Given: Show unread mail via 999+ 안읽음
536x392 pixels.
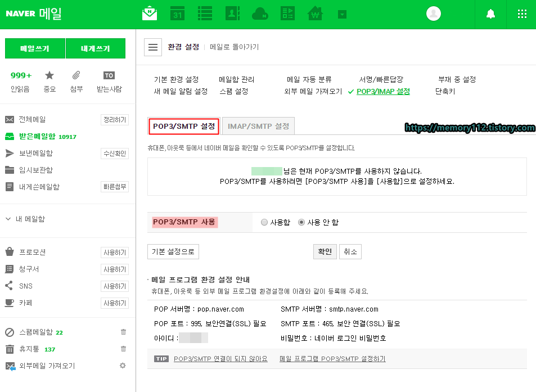Looking at the screenshot, I should click(20, 82).
